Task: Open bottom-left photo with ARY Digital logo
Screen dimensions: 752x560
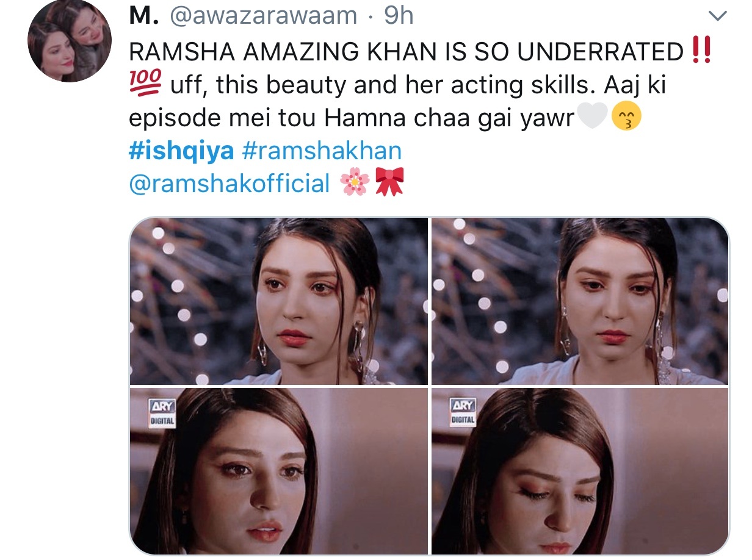Action: pyautogui.click(x=279, y=470)
